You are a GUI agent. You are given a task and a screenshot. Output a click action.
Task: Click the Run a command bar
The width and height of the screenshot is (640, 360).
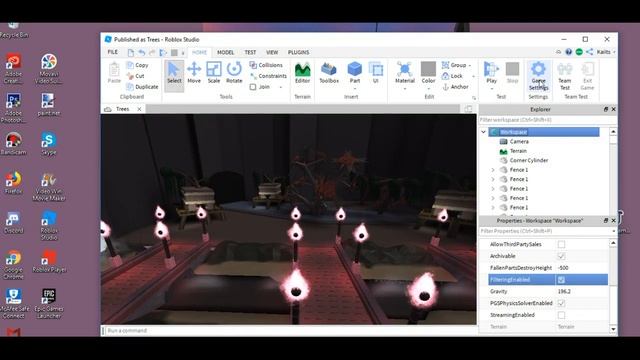pos(290,331)
